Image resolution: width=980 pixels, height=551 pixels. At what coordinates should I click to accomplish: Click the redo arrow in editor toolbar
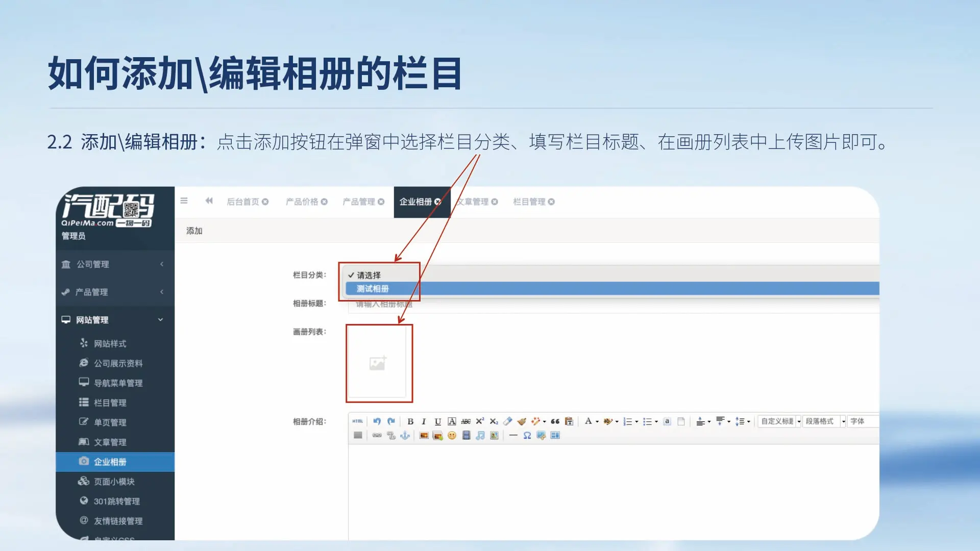click(391, 421)
